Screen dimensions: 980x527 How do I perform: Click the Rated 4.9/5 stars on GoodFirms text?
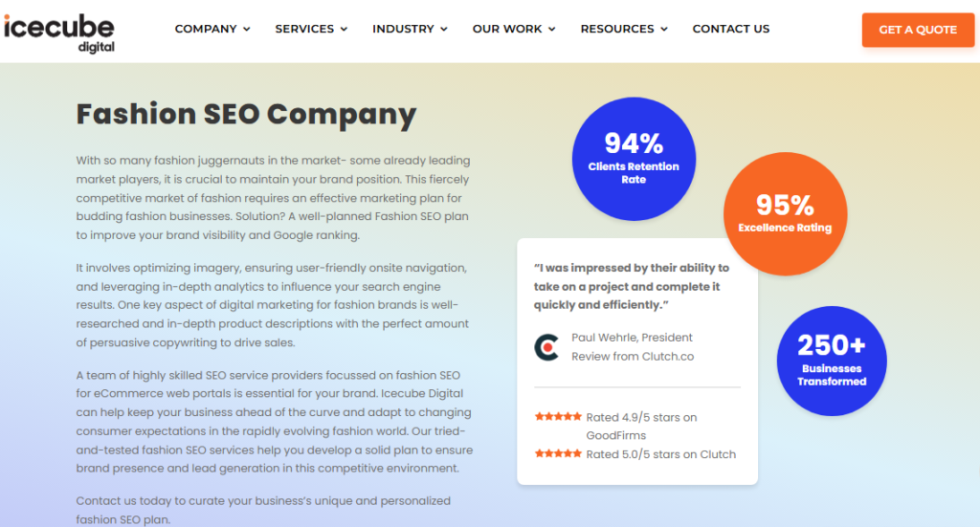click(641, 426)
